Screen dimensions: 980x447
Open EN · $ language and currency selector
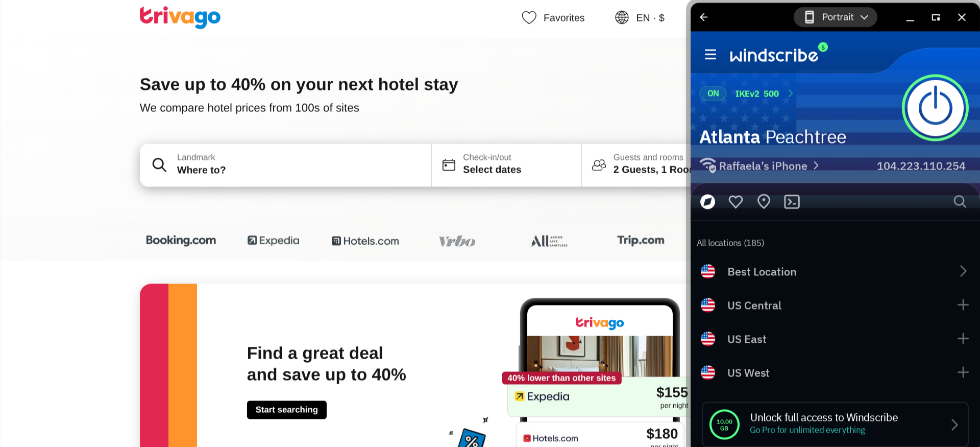click(640, 18)
